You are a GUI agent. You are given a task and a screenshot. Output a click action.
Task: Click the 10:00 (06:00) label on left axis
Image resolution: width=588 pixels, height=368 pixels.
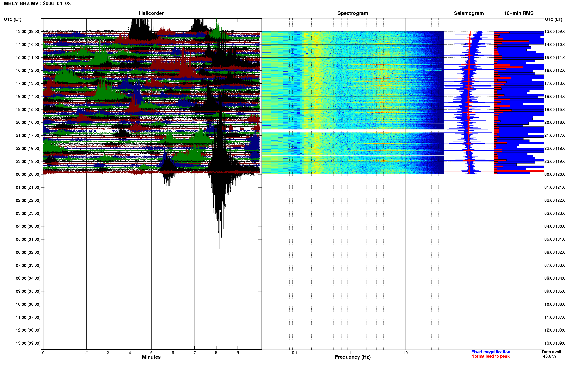click(28, 304)
